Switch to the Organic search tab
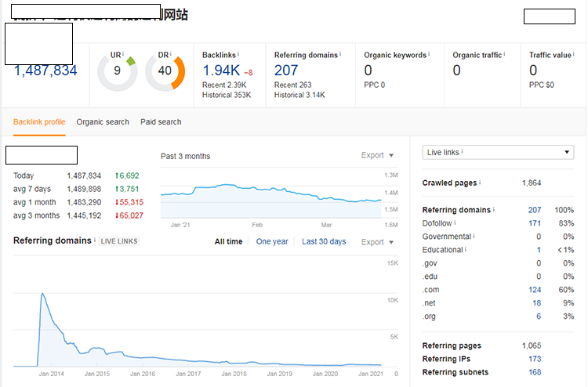588x387 pixels. click(103, 121)
